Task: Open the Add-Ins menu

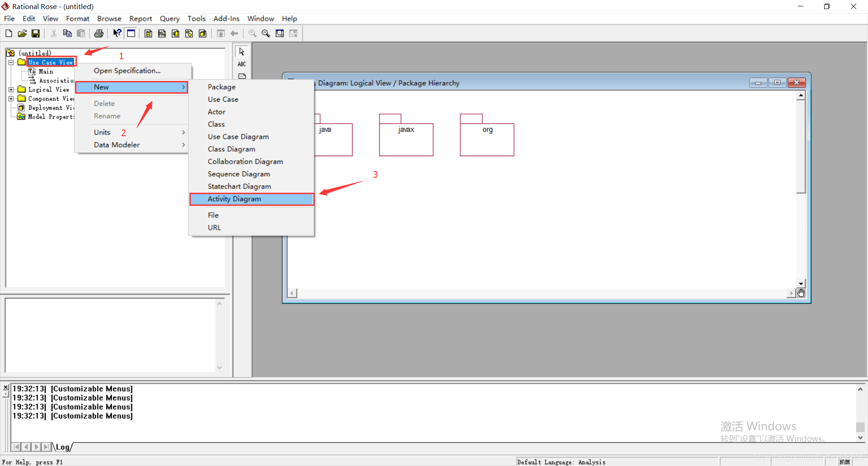Action: point(226,19)
